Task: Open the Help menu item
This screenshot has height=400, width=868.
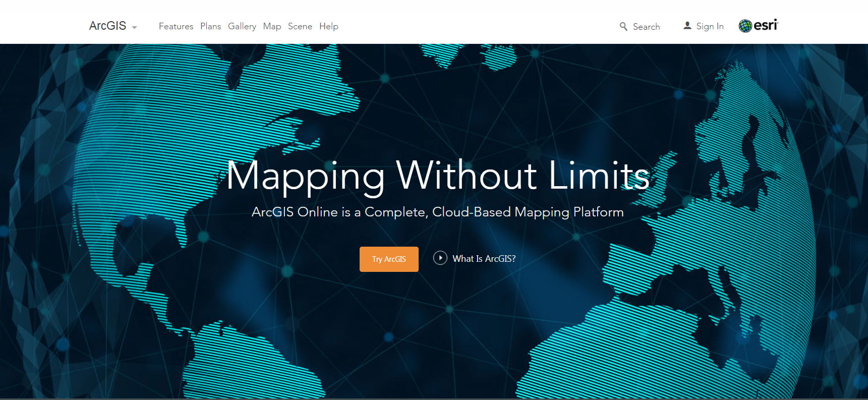Action: tap(329, 26)
